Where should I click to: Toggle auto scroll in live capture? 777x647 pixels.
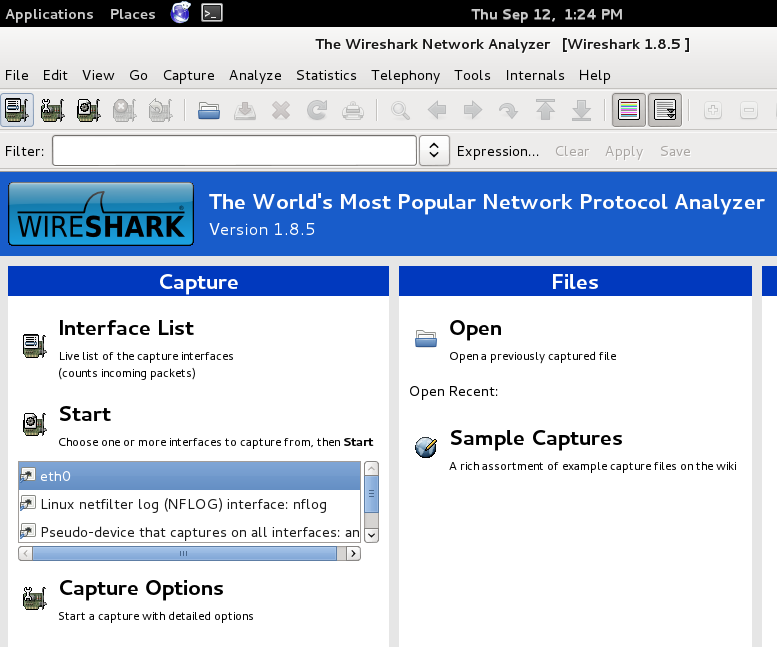pyautogui.click(x=664, y=110)
